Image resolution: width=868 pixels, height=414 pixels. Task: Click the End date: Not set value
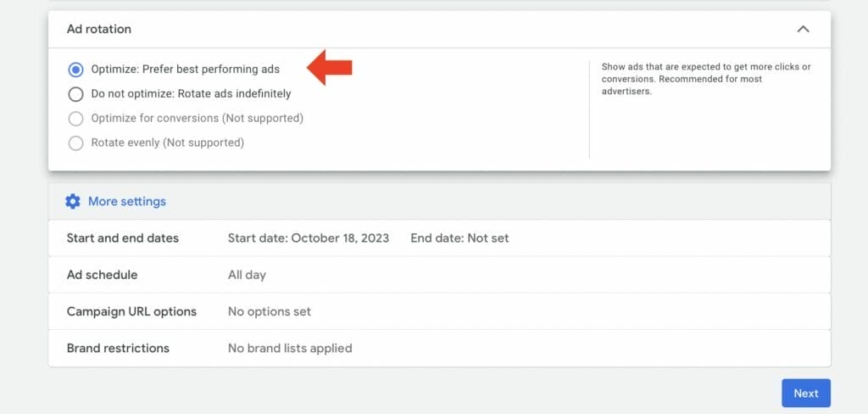click(459, 238)
